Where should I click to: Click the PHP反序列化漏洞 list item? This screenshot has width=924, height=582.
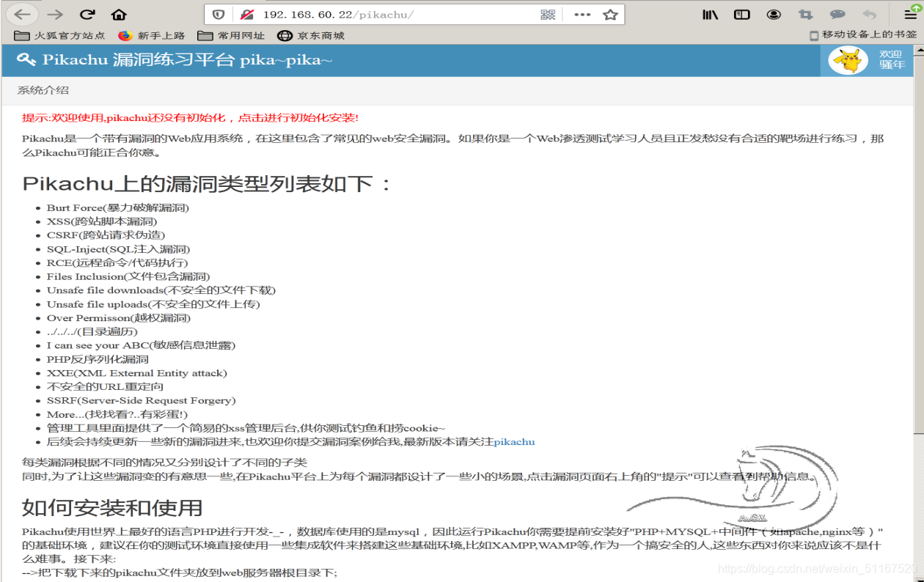pos(98,359)
